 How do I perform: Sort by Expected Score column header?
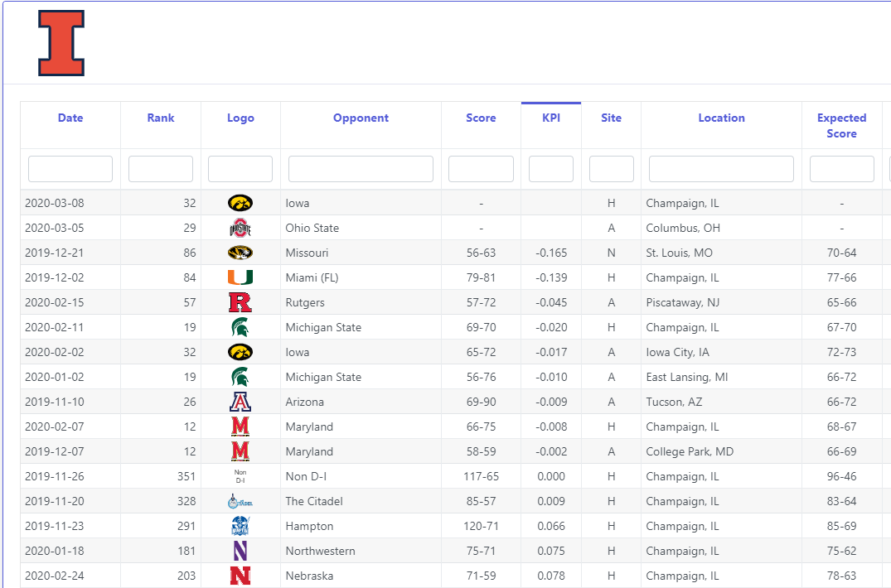tap(841, 125)
